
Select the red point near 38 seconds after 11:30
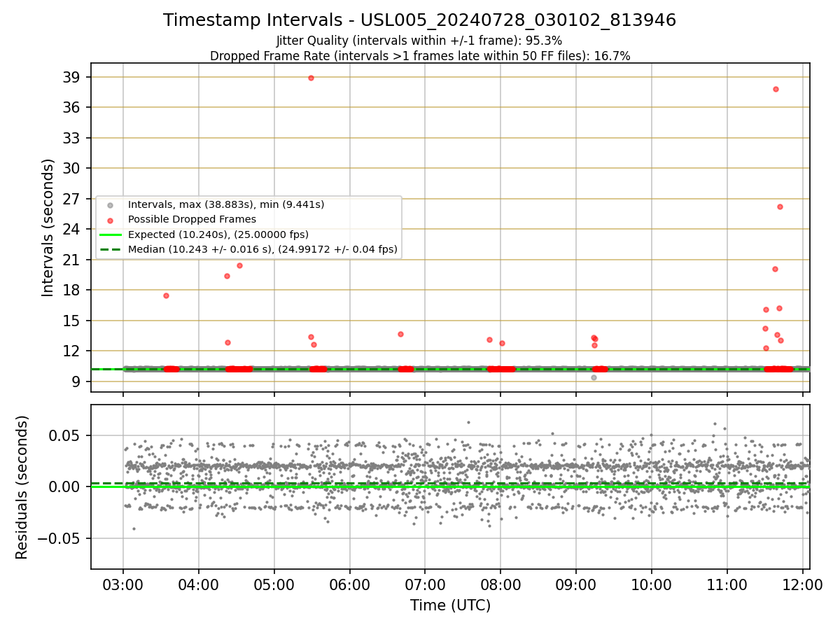(x=776, y=89)
